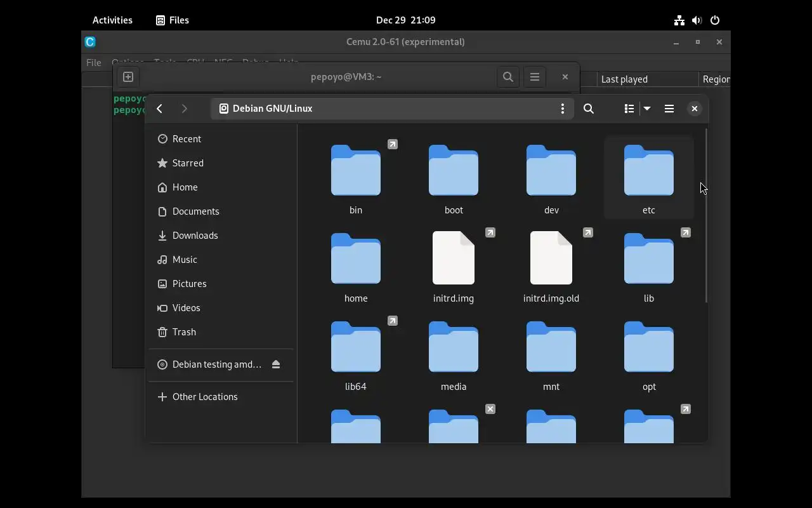Open Pictures in the sidebar
This screenshot has height=508, width=812.
pos(221,284)
